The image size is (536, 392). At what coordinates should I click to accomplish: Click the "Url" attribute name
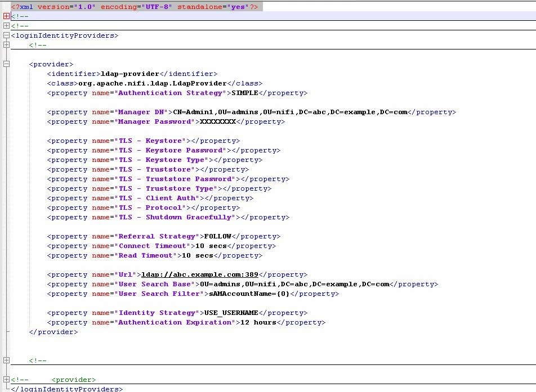(x=125, y=274)
